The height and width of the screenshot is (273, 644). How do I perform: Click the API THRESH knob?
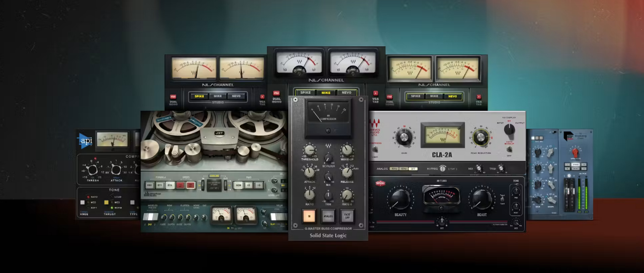(x=94, y=170)
